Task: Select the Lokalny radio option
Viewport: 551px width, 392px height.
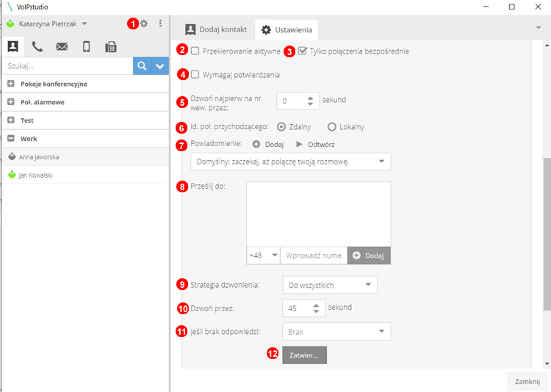Action: coord(332,126)
